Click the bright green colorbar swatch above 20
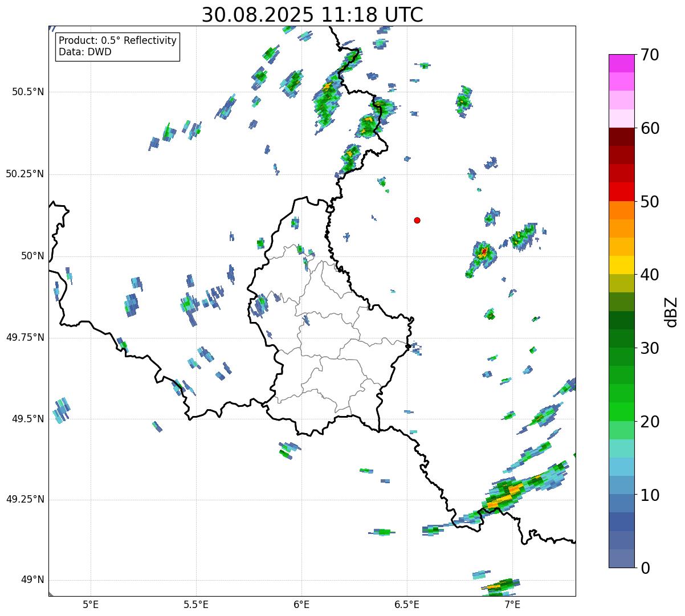This screenshot has width=685, height=616. pyautogui.click(x=621, y=412)
